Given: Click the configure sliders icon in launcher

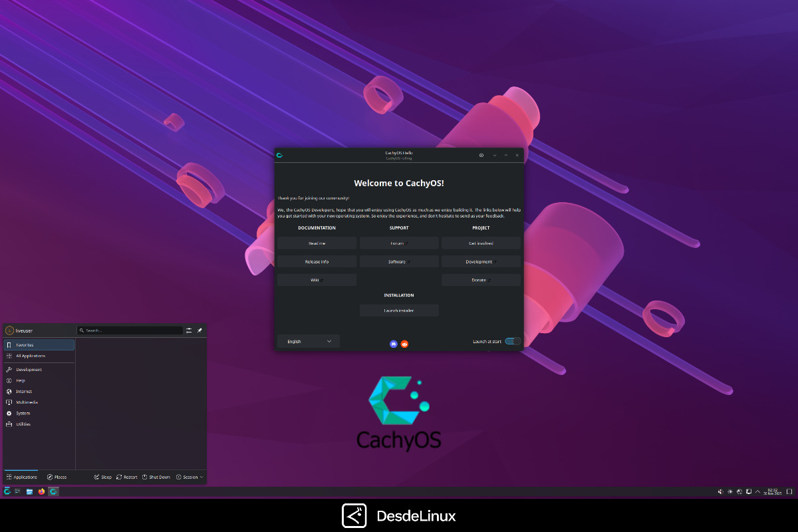Looking at the screenshot, I should click(x=189, y=331).
